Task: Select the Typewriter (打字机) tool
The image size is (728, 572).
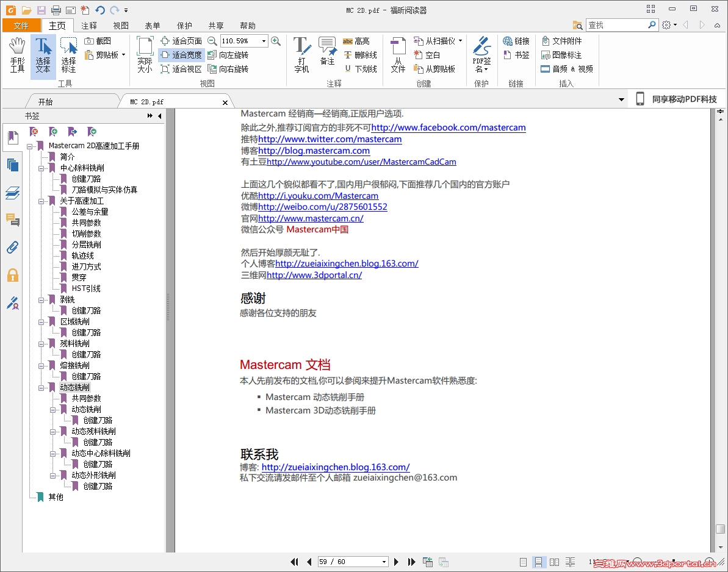Action: click(x=302, y=55)
